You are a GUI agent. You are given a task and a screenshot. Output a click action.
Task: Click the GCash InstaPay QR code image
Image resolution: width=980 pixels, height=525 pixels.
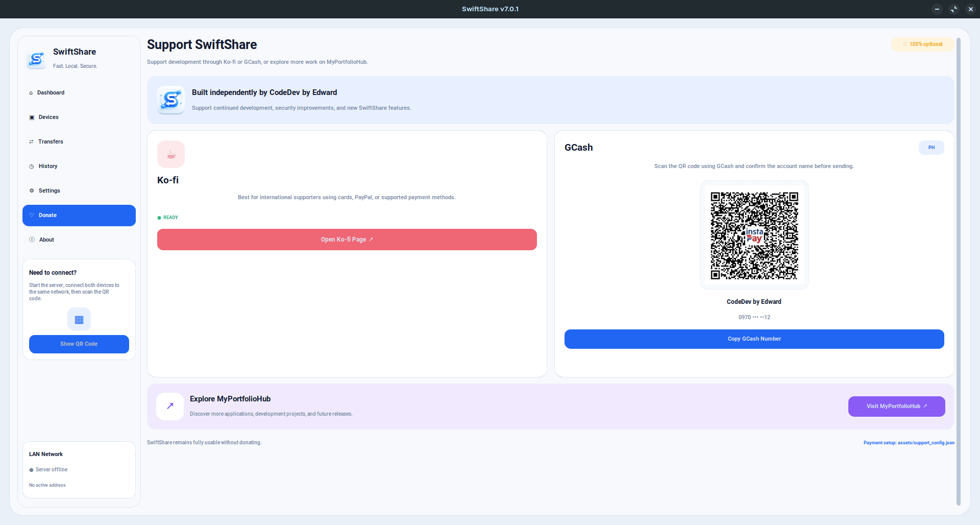coord(754,235)
